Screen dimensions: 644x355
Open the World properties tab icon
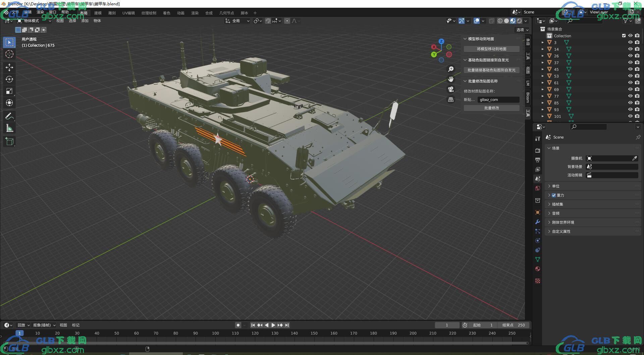click(x=538, y=188)
